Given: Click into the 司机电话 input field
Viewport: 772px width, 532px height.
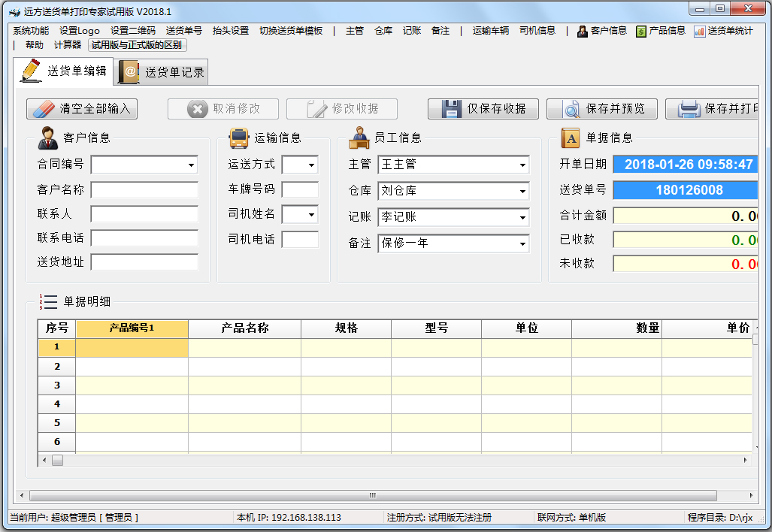Looking at the screenshot, I should click(300, 240).
